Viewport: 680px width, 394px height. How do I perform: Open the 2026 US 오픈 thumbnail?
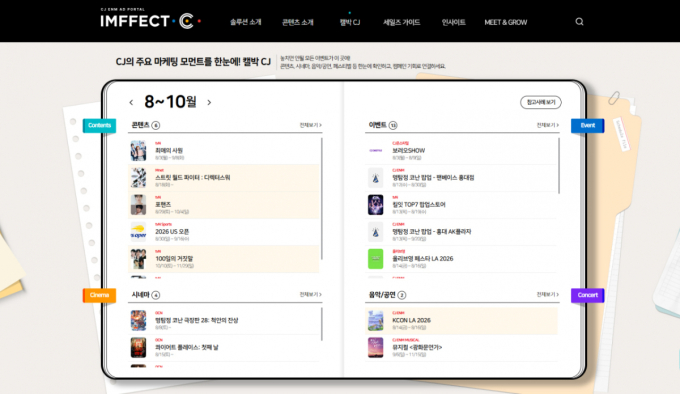[x=138, y=232]
